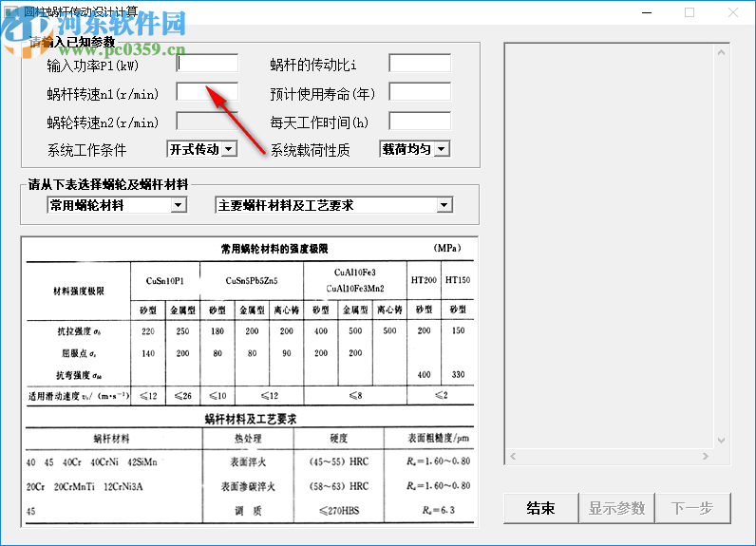Screen dimensions: 756x546
Task: Click the ≤270HBS hardness cell
Action: point(339,510)
